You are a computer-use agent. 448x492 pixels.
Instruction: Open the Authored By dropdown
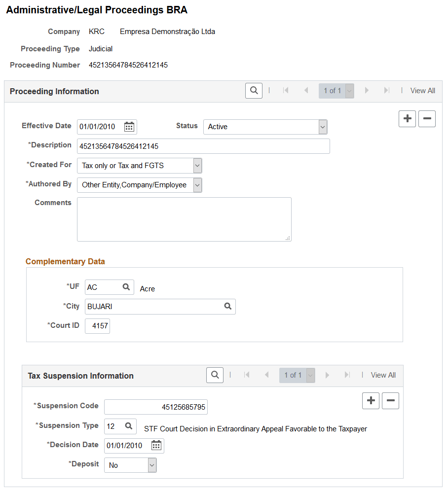(196, 185)
